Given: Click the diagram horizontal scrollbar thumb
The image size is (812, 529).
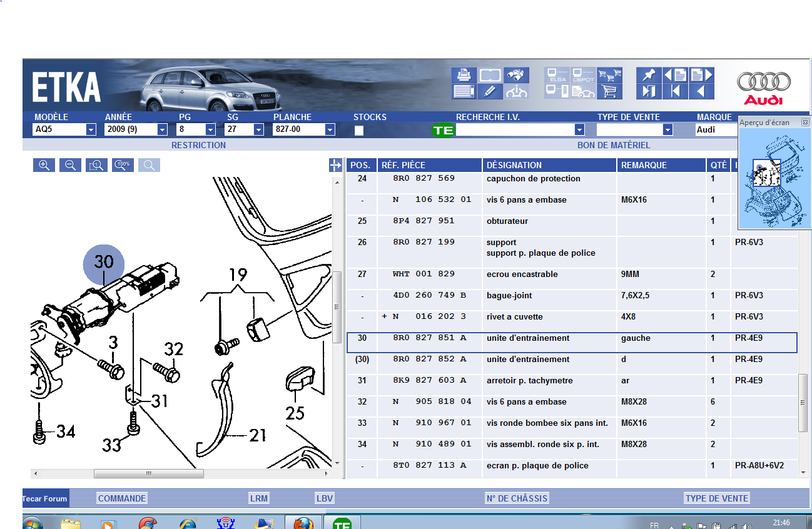Looking at the screenshot, I should [148, 474].
